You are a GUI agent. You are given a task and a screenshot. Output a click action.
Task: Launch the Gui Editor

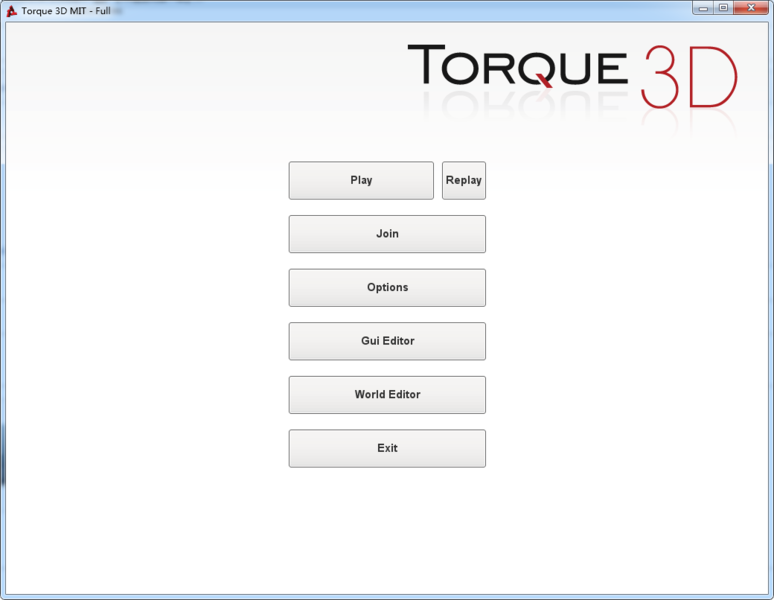point(387,341)
